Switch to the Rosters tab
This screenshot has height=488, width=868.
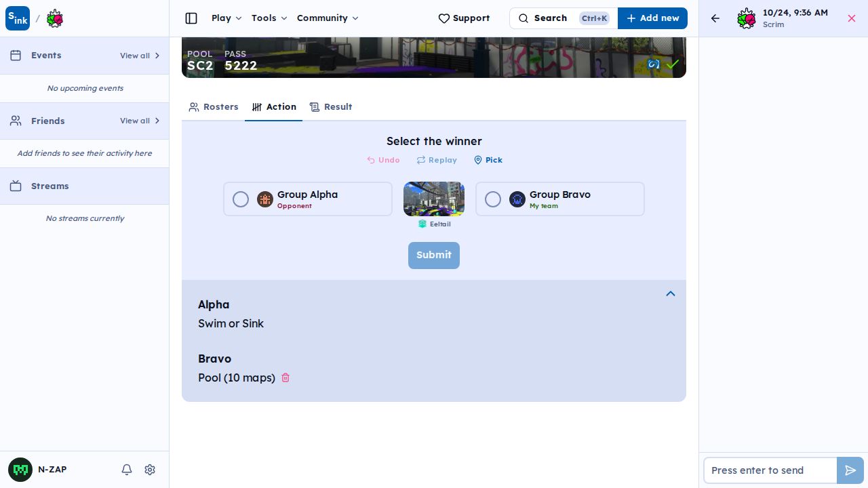pyautogui.click(x=214, y=107)
